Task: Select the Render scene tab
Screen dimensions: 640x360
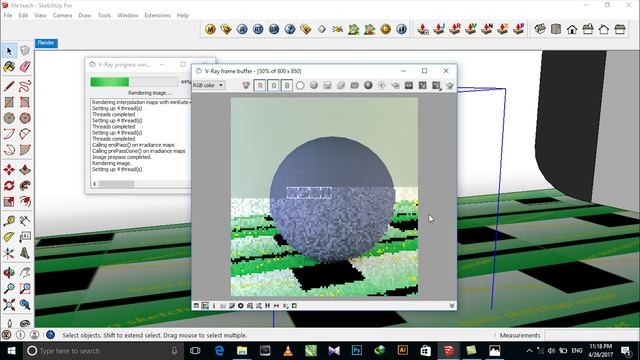Action: point(46,43)
